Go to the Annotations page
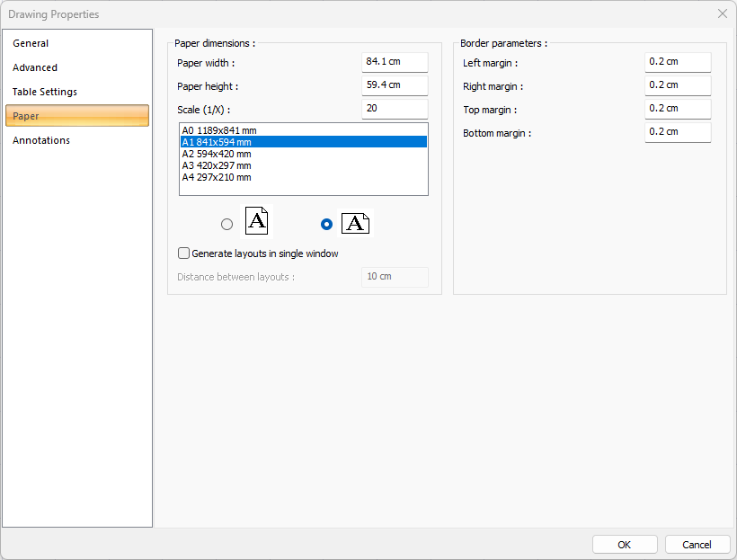737x560 pixels. tap(41, 140)
